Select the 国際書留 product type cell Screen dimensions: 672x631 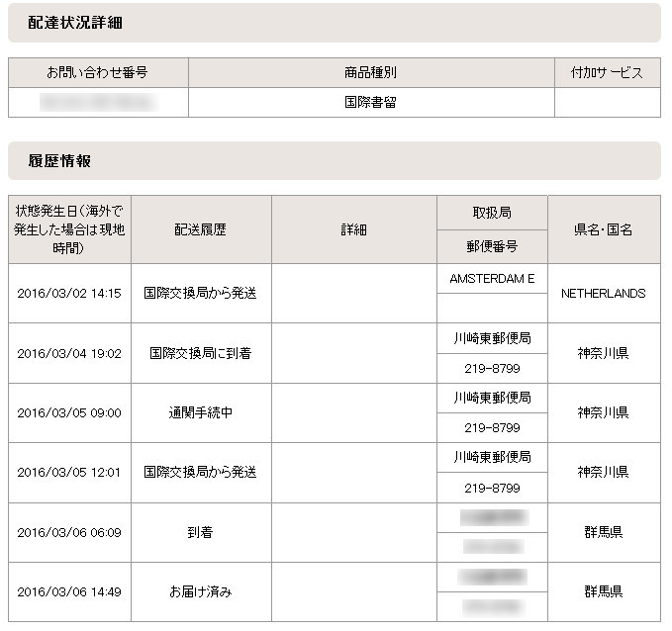coord(370,102)
